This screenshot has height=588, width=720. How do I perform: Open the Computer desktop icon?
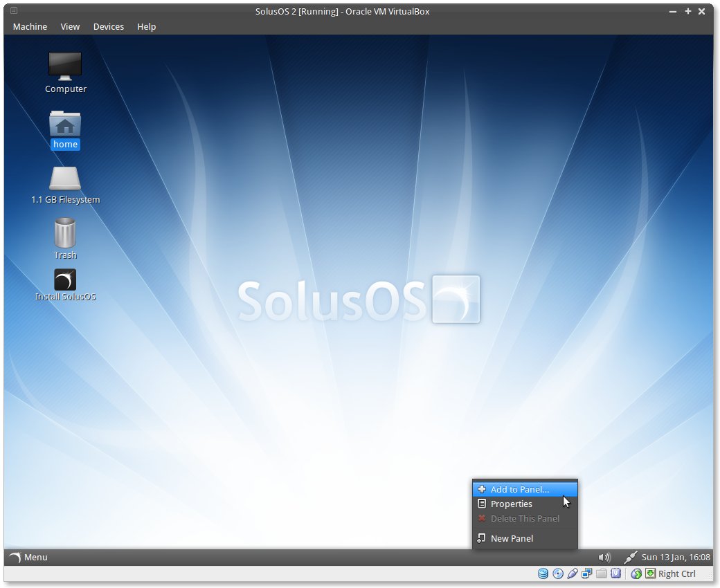tap(65, 73)
